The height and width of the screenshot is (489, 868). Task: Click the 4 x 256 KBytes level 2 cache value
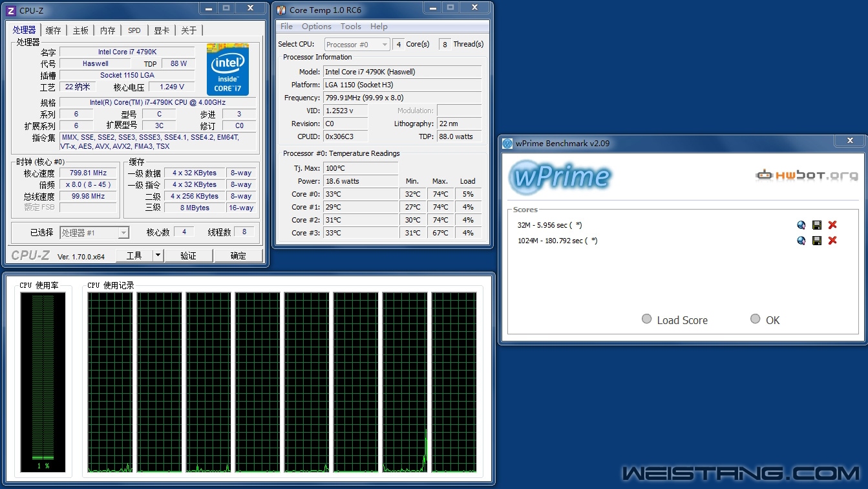195,196
